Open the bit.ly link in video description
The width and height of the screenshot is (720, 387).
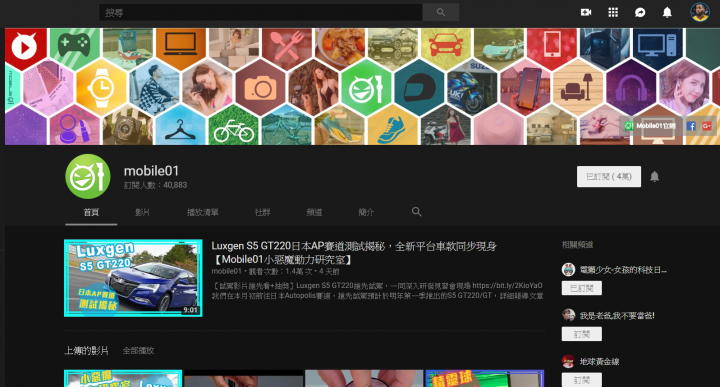(x=507, y=286)
